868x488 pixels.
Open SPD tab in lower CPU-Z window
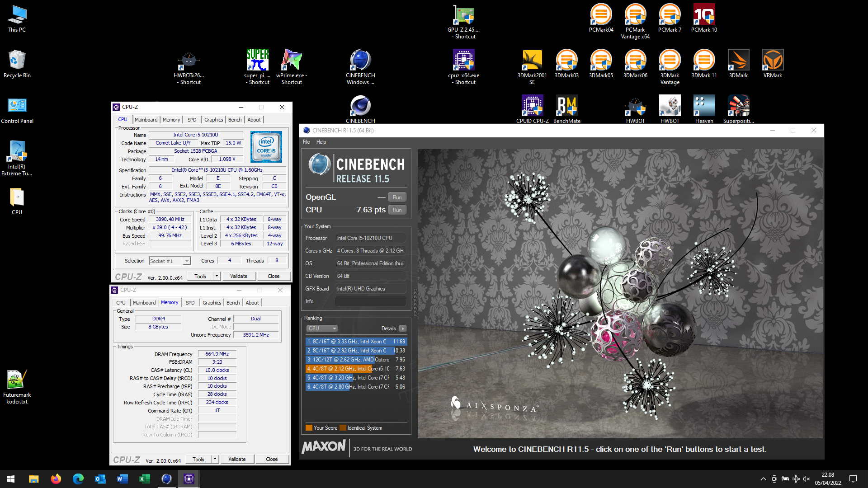190,303
